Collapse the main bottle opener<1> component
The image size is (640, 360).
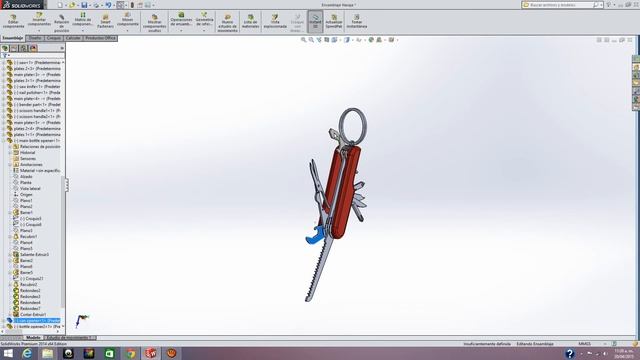pyautogui.click(x=4, y=140)
